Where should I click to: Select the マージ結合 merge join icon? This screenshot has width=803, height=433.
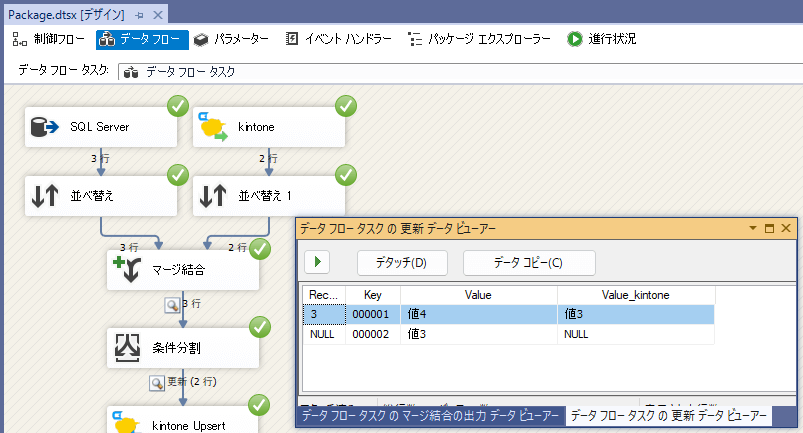(x=127, y=269)
